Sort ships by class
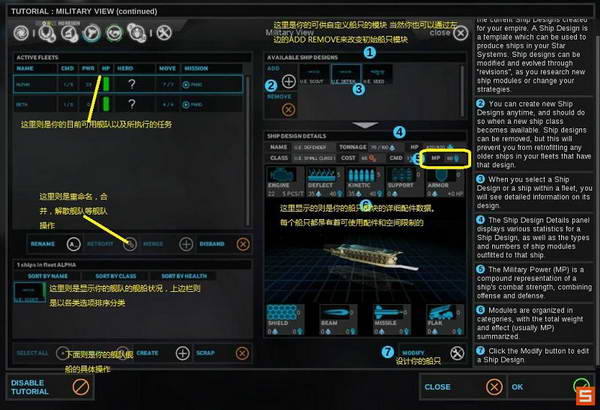 tap(116, 276)
